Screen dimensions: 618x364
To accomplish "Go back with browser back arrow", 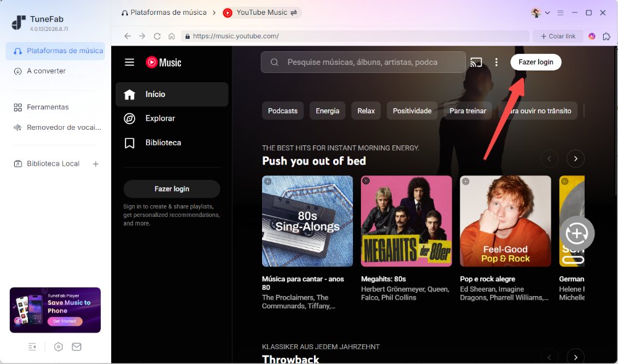I will [127, 36].
